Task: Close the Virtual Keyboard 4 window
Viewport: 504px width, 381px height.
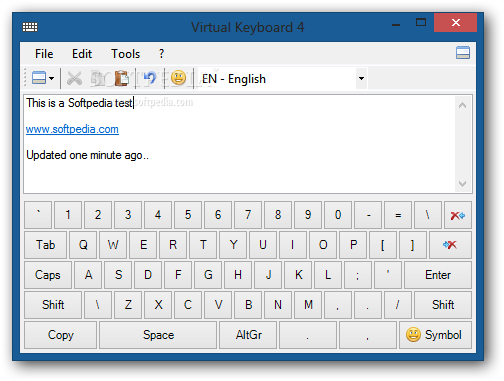Action: [455, 23]
